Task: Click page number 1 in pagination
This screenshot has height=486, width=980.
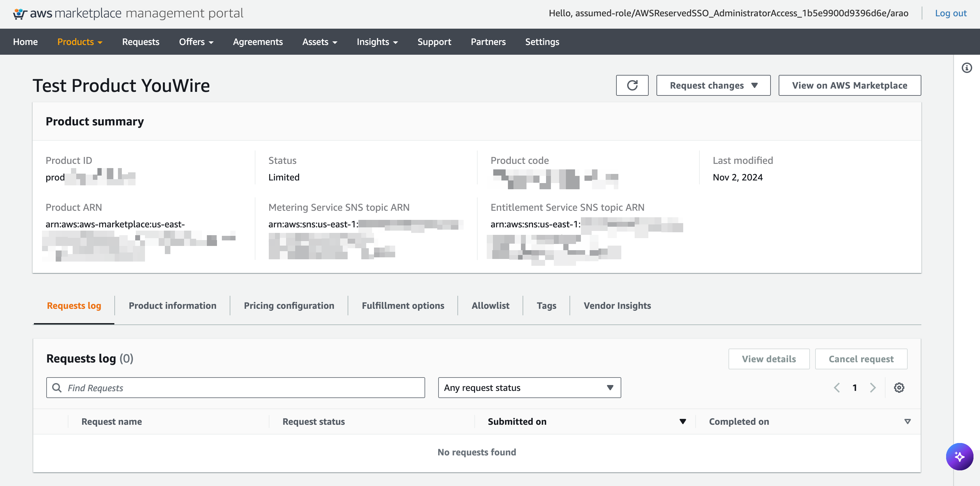Action: 855,388
